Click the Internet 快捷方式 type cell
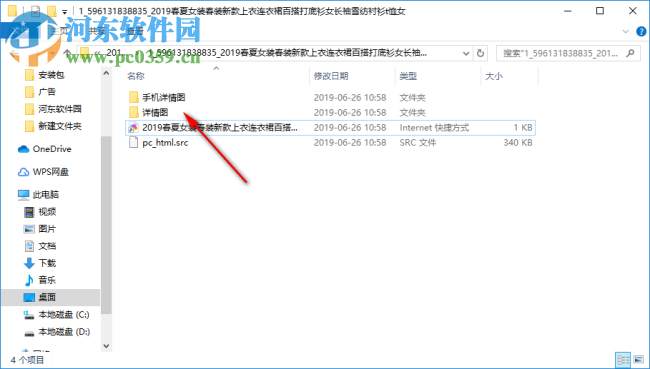Viewport: 650px width, 369px height. (434, 128)
